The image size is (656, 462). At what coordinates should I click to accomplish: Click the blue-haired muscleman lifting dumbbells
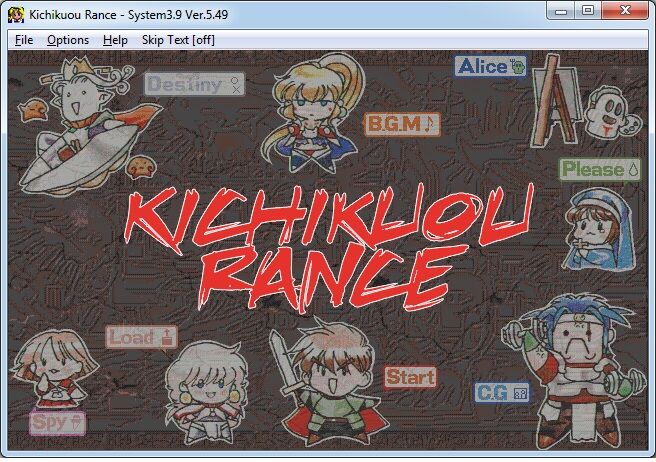(577, 370)
